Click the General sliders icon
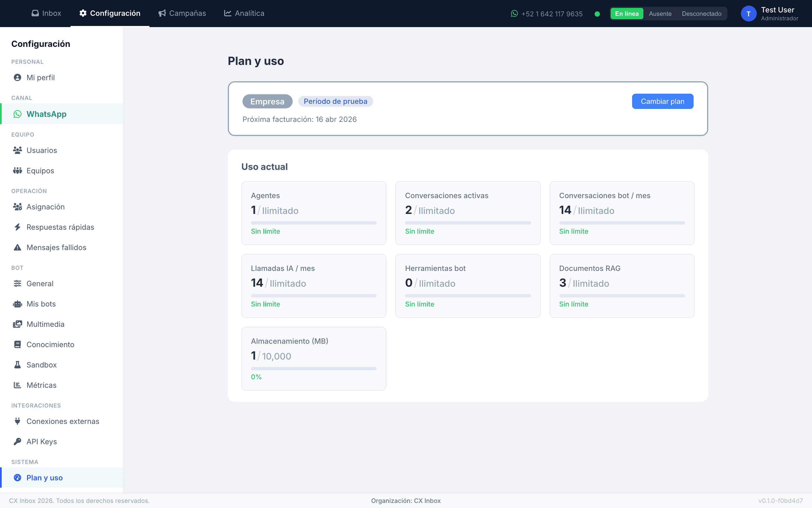The height and width of the screenshot is (508, 812). [17, 284]
